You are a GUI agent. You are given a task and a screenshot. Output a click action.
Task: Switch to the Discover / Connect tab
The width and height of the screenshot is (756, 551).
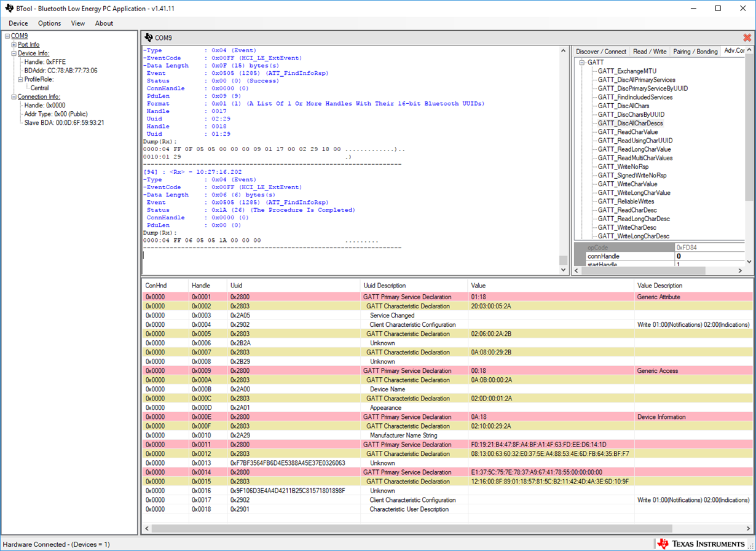[601, 52]
